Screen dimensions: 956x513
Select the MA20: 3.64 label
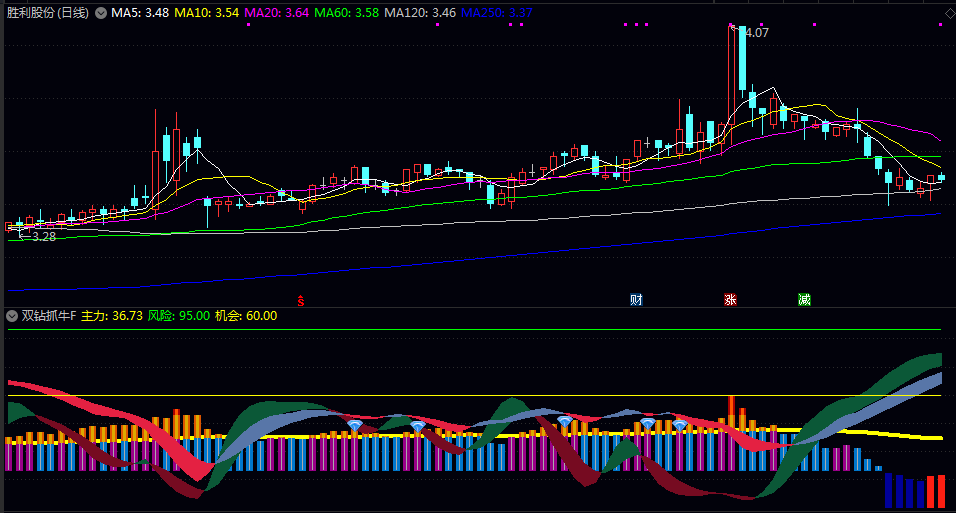pyautogui.click(x=277, y=13)
